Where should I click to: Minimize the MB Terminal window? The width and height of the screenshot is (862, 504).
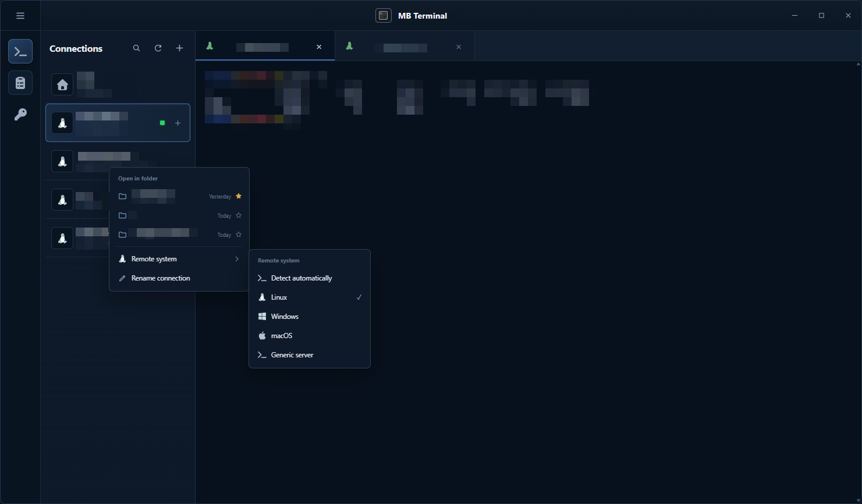point(794,16)
